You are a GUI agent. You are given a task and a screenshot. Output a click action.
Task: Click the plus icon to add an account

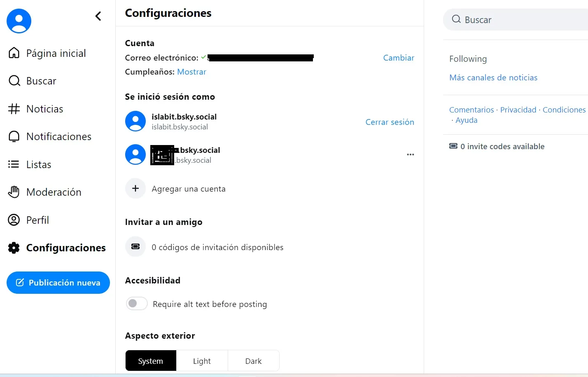[x=135, y=188]
